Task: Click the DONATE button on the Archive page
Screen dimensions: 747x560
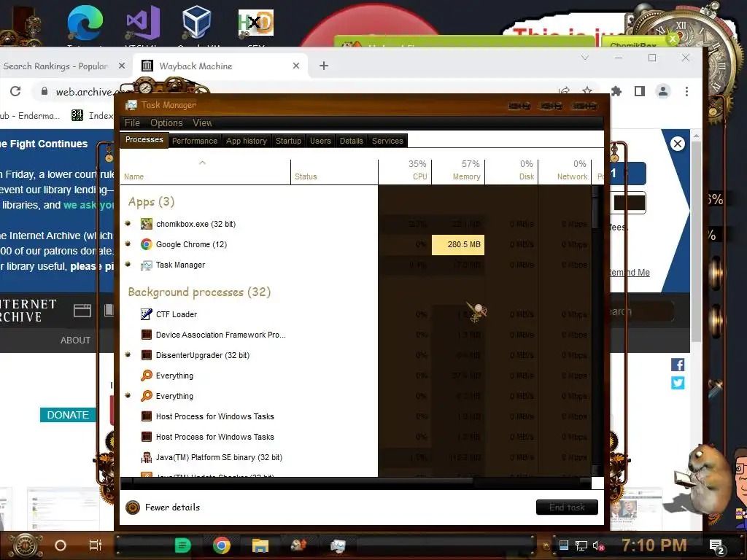Action: (x=68, y=415)
